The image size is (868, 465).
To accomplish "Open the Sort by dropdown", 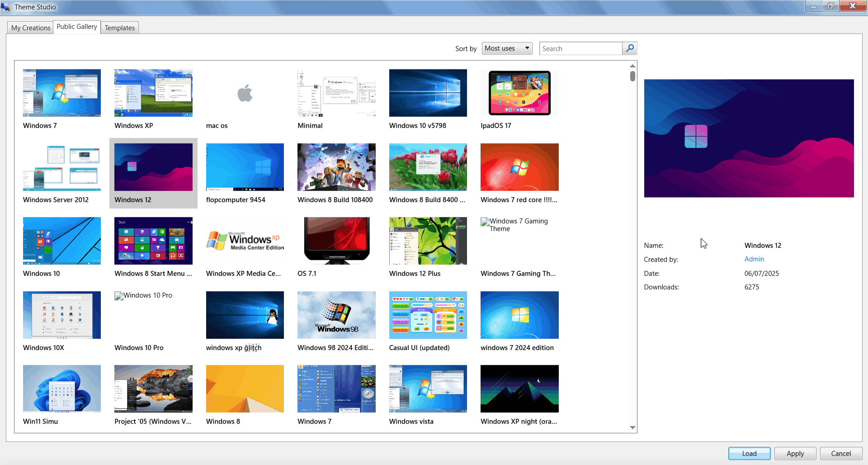I will tap(506, 48).
